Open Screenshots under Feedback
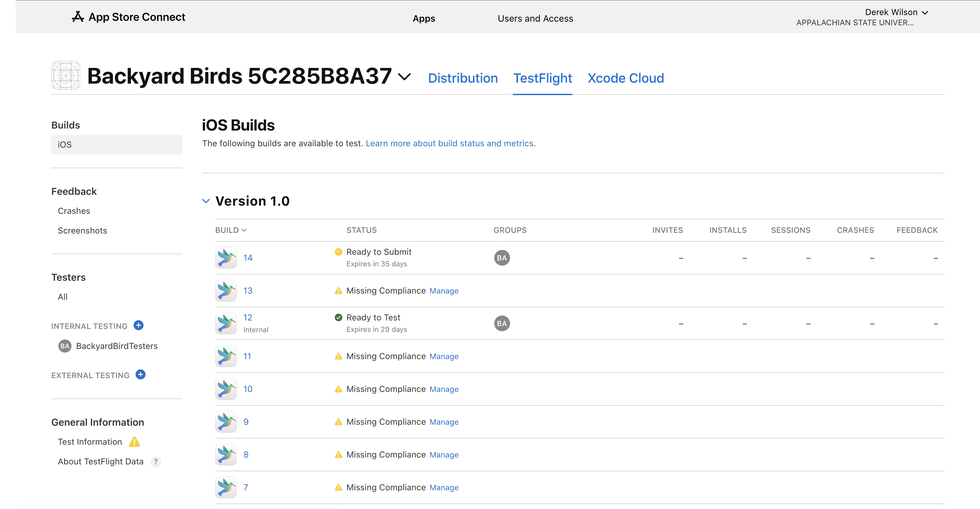This screenshot has width=980, height=509. [82, 231]
